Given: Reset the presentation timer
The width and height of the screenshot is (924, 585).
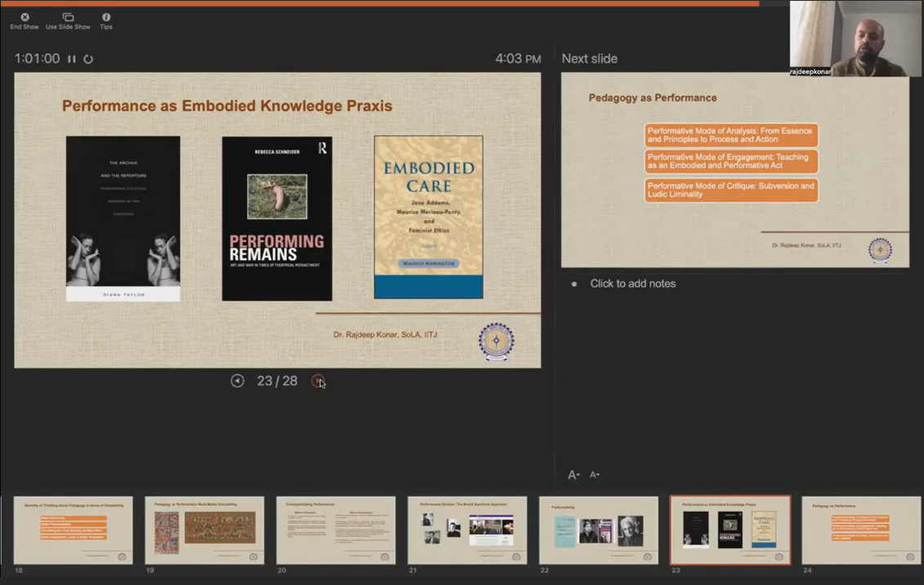Looking at the screenshot, I should pos(88,59).
